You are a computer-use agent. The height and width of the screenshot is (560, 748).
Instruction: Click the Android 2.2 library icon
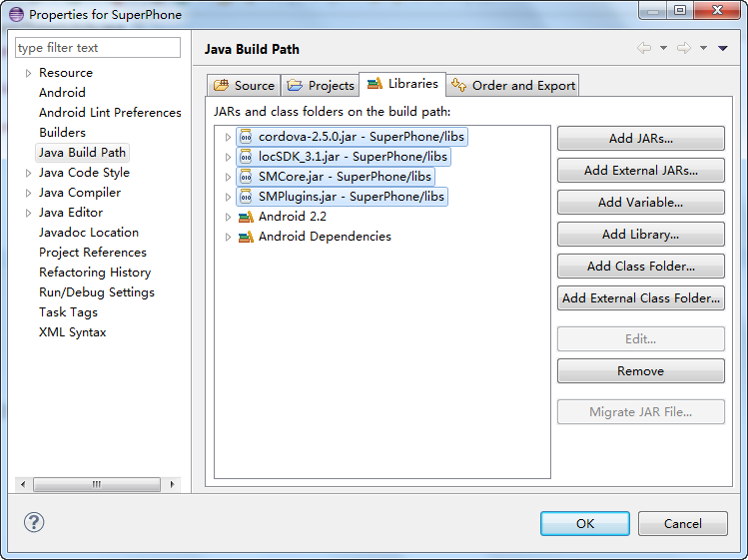coord(246,217)
